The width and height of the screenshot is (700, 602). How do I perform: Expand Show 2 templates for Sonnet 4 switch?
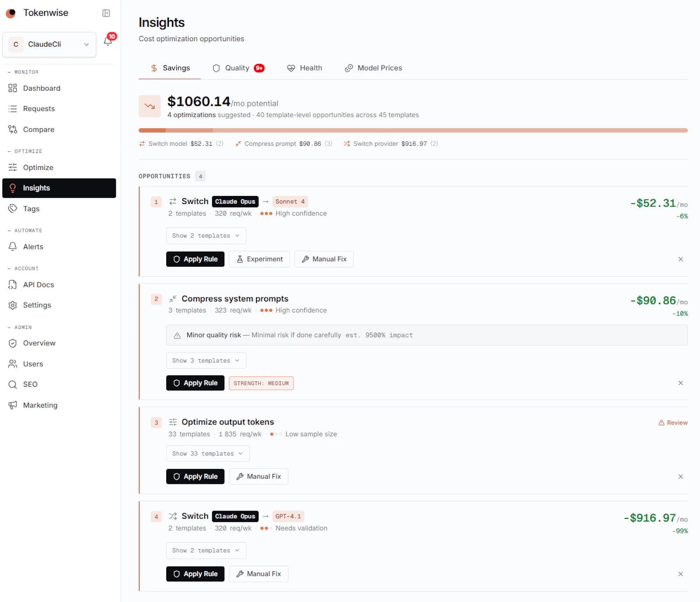pyautogui.click(x=206, y=236)
